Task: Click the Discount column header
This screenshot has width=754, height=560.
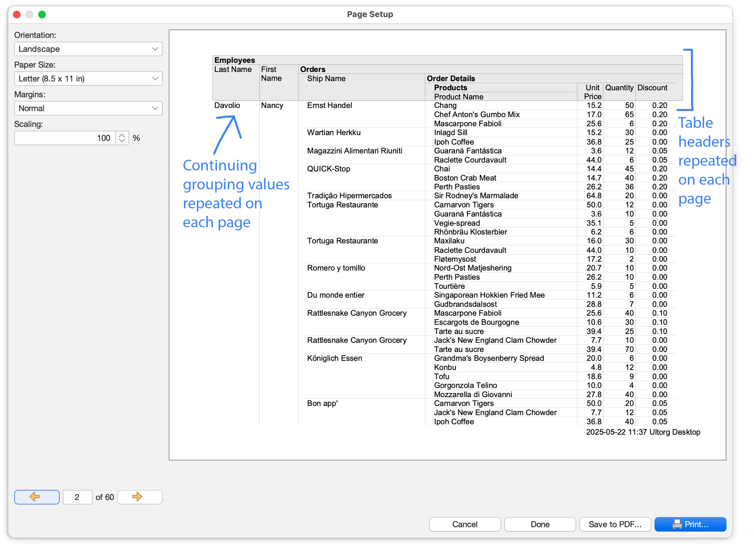Action: [652, 87]
